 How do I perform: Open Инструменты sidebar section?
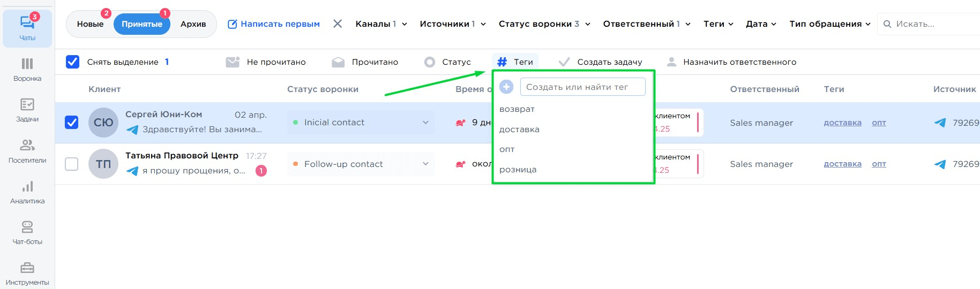(27, 273)
